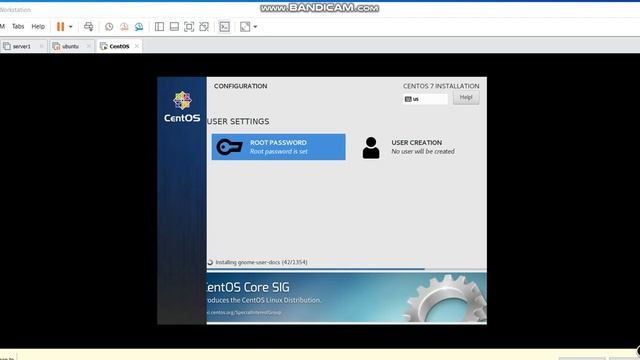Click the CentOS Core SIG banner
The image size is (640, 360).
(347, 298)
